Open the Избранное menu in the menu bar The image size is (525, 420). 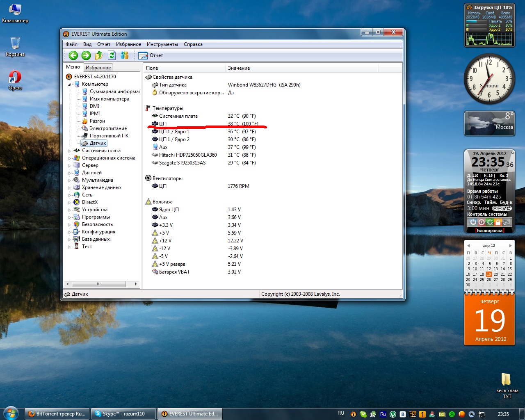point(128,44)
